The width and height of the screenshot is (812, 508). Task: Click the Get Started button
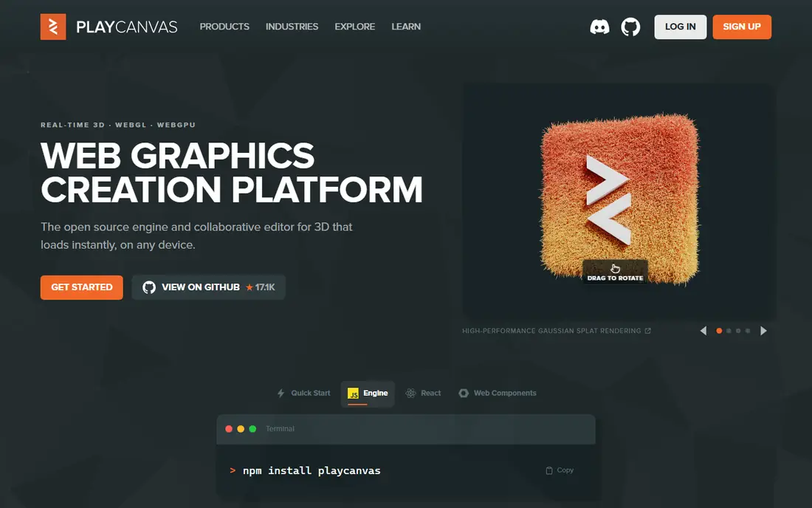pos(82,287)
